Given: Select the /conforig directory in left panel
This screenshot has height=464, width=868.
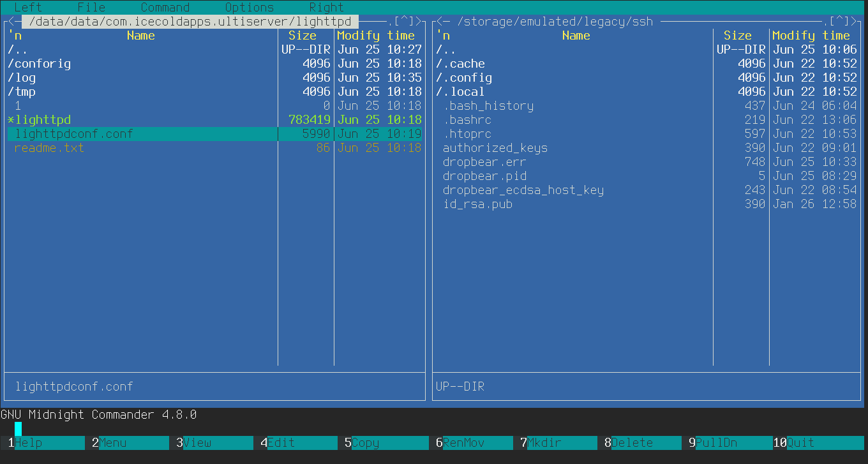Looking at the screenshot, I should [39, 64].
